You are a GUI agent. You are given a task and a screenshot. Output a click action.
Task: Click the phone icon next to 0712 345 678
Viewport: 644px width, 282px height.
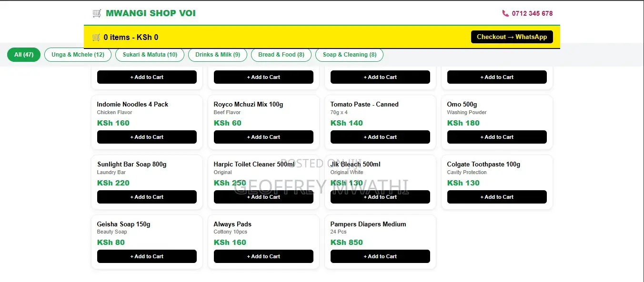(505, 13)
